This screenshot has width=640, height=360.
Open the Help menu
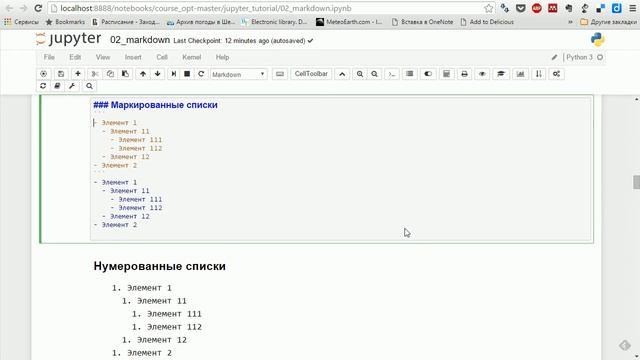(222, 57)
